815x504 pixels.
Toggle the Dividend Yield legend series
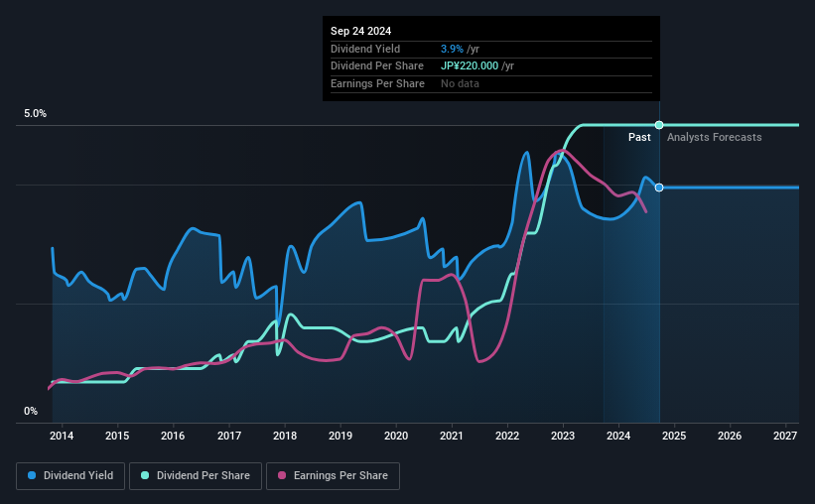pyautogui.click(x=70, y=476)
